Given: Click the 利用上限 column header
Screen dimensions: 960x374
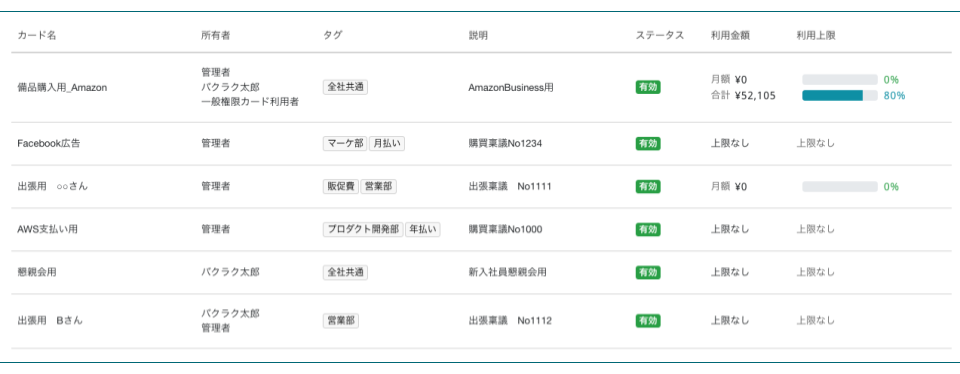Looking at the screenshot, I should tap(816, 36).
